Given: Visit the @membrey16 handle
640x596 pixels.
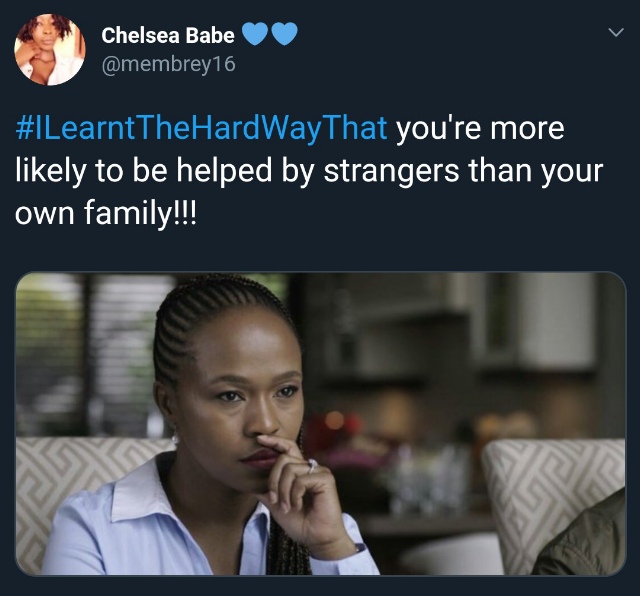Looking at the screenshot, I should click(168, 64).
